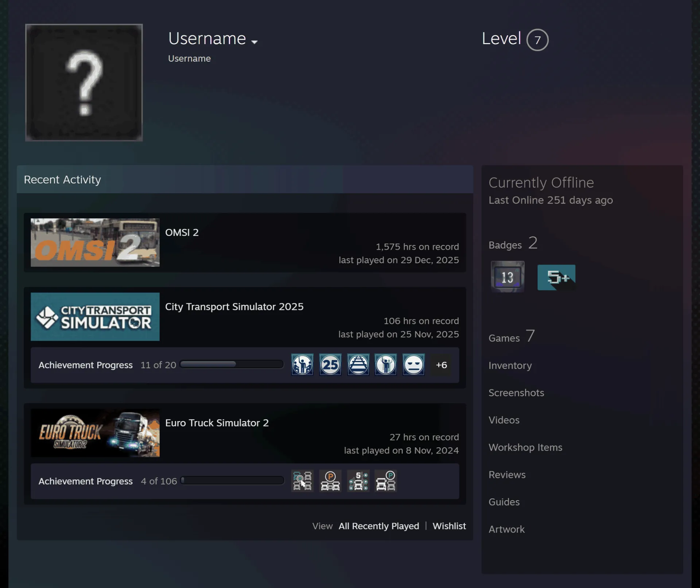Open the Badges 2 section link
The height and width of the screenshot is (588, 700).
click(x=513, y=244)
